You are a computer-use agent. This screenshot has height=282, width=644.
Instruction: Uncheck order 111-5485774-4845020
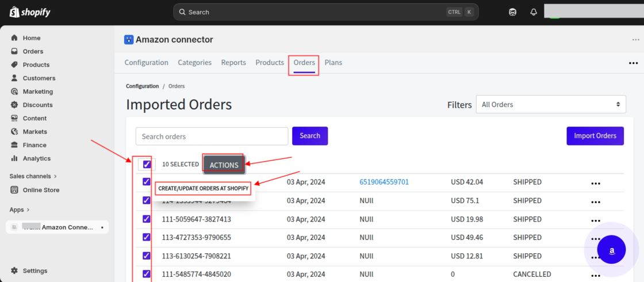(147, 274)
